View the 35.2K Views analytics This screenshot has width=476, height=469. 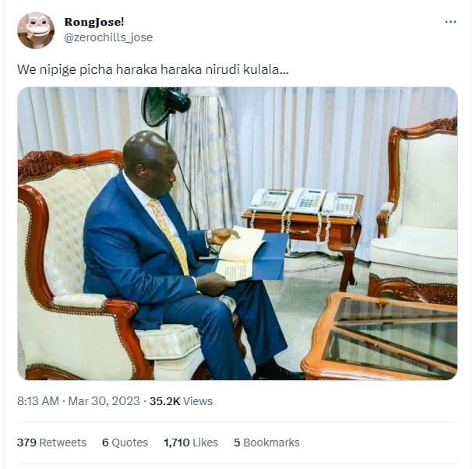[181, 401]
